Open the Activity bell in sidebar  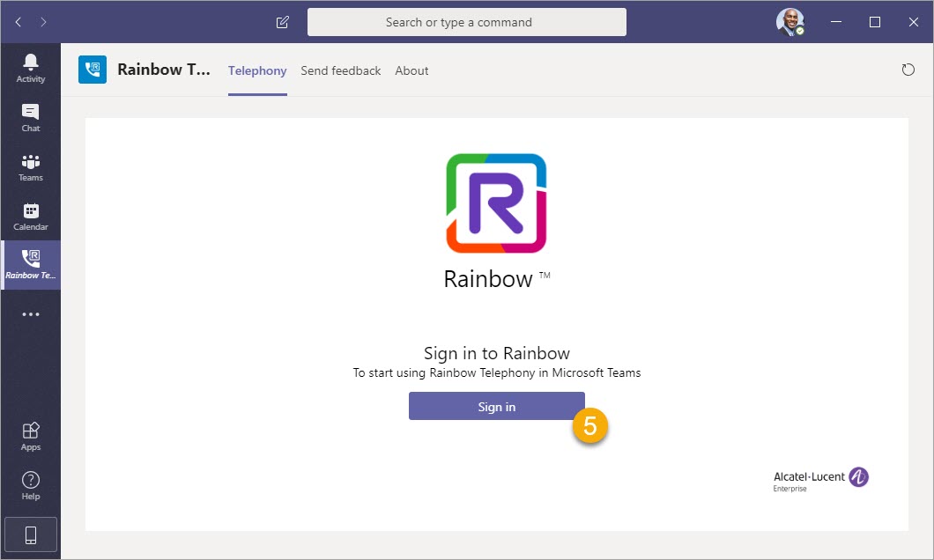(x=30, y=69)
